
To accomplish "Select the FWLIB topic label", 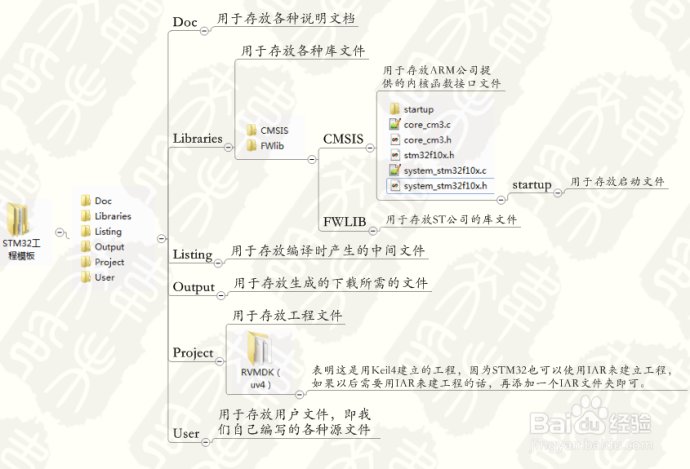I will pos(345,222).
